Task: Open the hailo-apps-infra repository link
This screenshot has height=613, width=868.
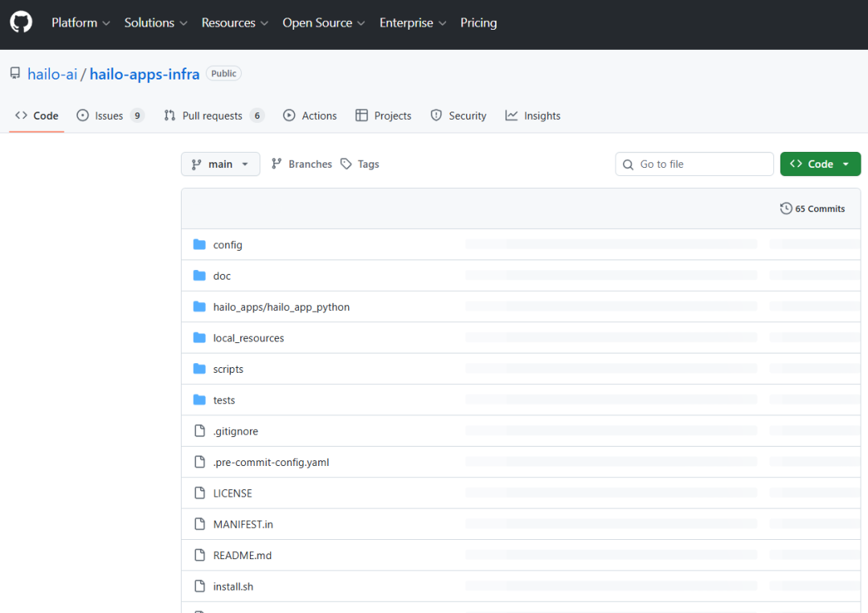Action: (x=145, y=74)
